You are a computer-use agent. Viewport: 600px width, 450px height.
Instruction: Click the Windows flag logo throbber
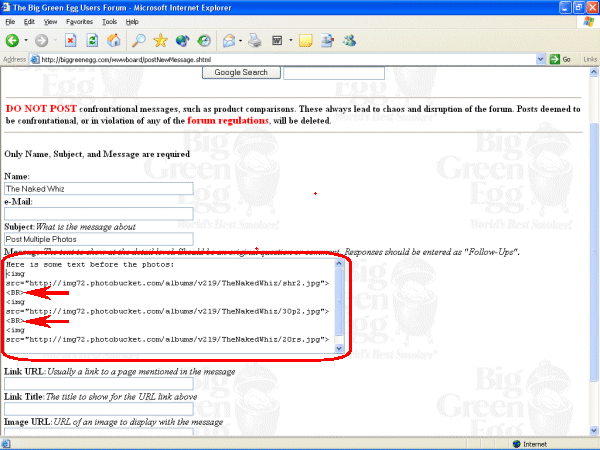click(589, 21)
